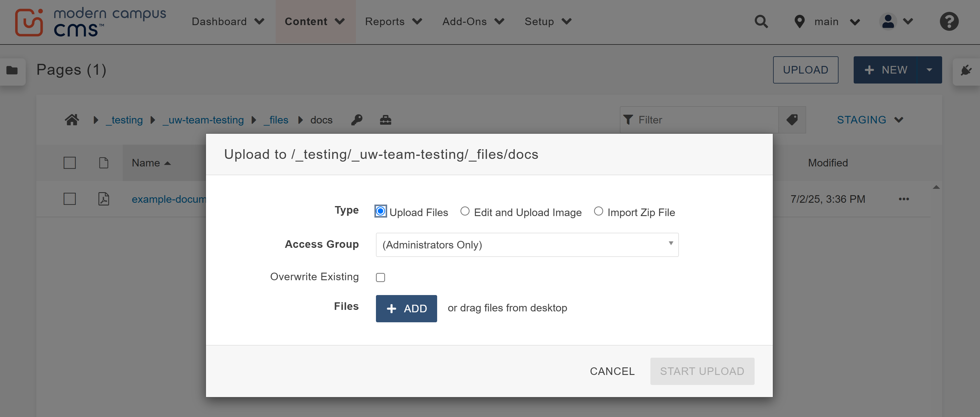
Task: Click the tag icon beside the Filter field
Action: pos(792,120)
